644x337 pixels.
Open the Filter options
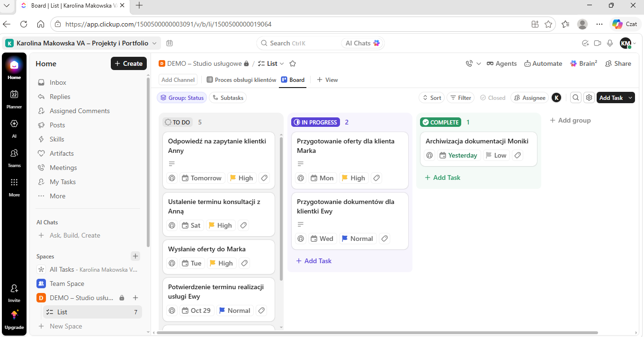click(x=461, y=98)
